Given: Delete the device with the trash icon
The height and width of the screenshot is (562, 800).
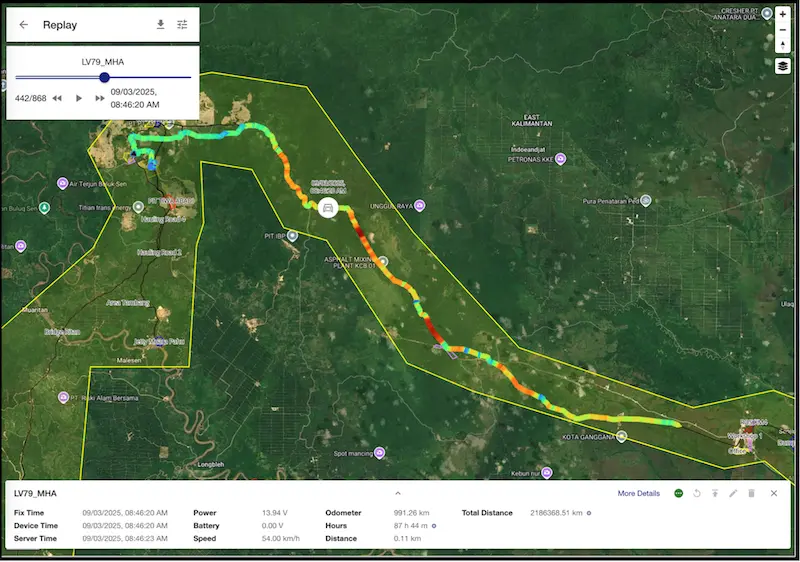Looking at the screenshot, I should click(751, 493).
